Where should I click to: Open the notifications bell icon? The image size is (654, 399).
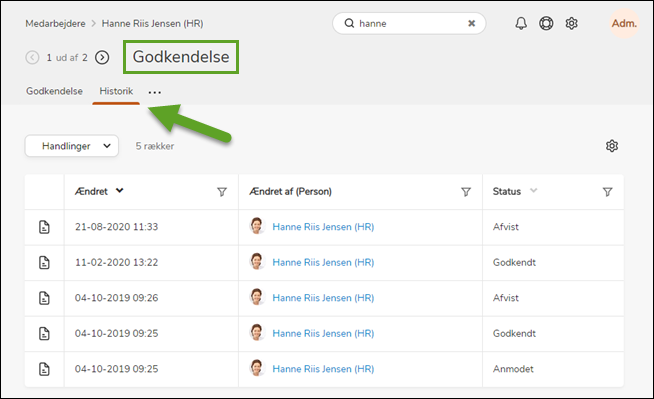[521, 23]
